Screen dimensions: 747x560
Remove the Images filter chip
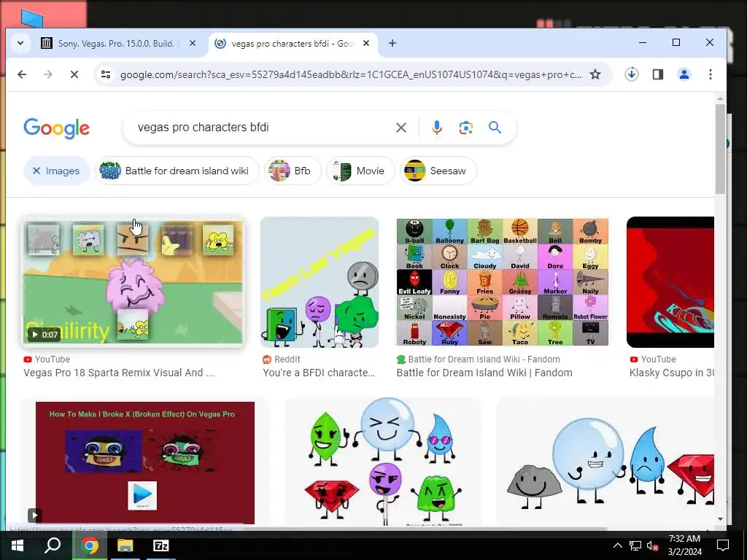click(57, 171)
